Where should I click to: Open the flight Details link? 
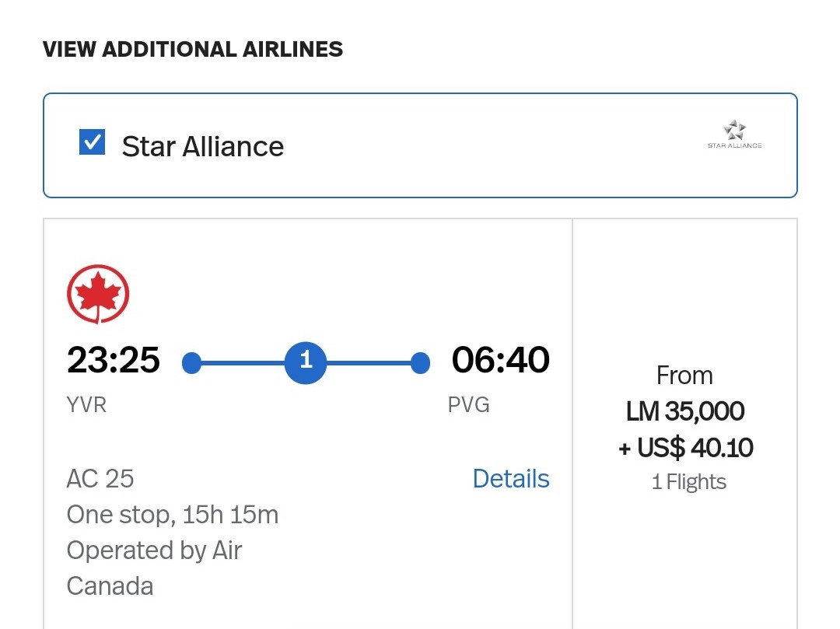tap(511, 479)
